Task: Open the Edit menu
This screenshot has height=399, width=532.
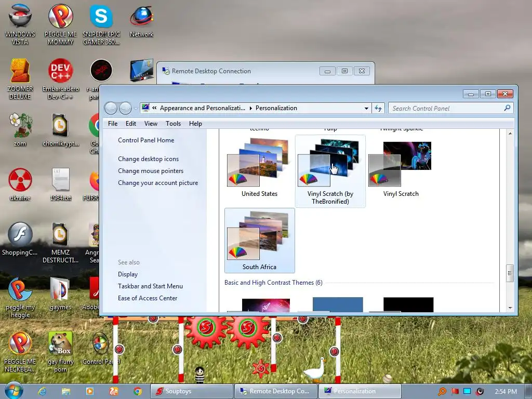Action: tap(130, 124)
